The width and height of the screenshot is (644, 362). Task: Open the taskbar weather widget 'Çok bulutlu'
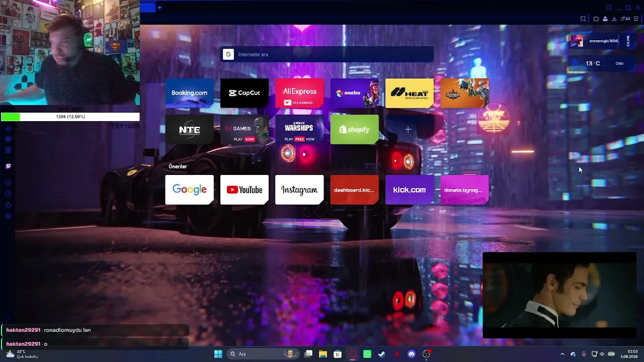[x=22, y=354]
